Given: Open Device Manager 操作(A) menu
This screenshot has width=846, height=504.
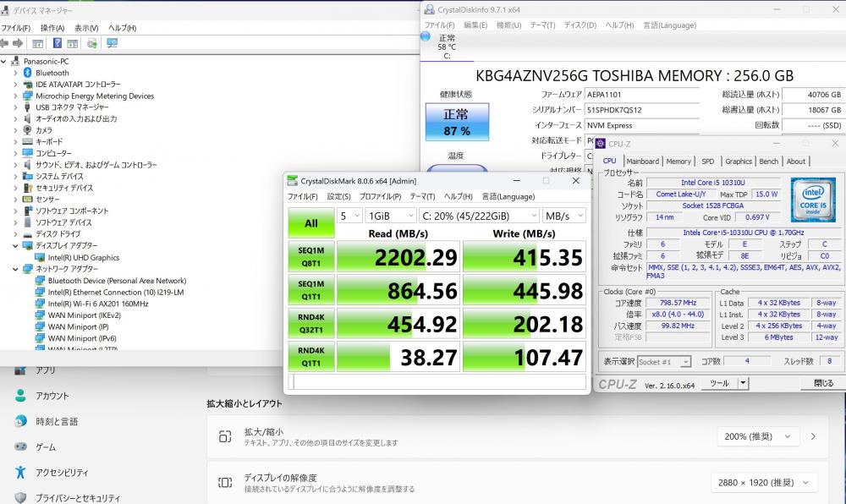Looking at the screenshot, I should [52, 28].
